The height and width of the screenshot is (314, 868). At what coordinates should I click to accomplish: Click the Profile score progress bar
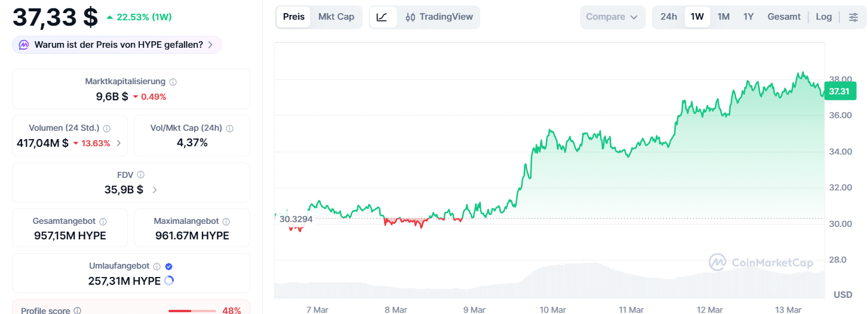coord(192,311)
